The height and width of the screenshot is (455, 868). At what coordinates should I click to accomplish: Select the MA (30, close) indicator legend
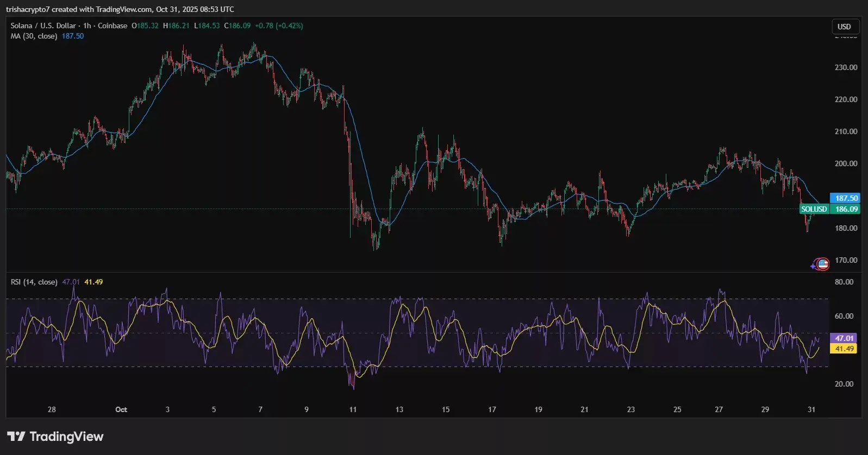coord(34,36)
